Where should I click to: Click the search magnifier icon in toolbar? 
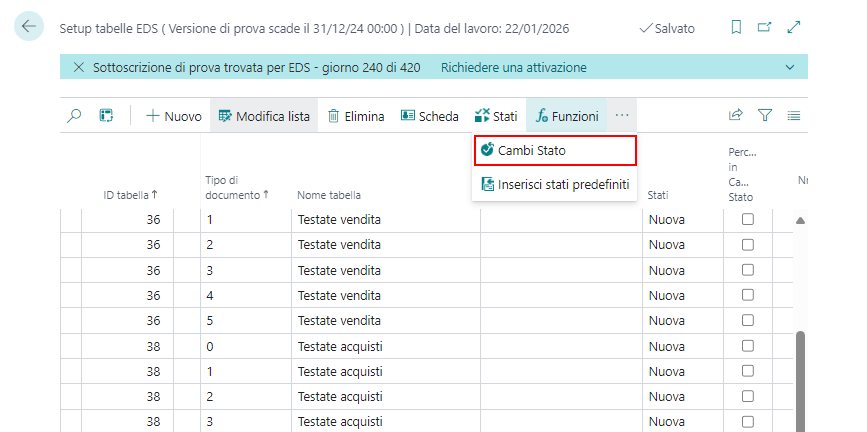74,116
